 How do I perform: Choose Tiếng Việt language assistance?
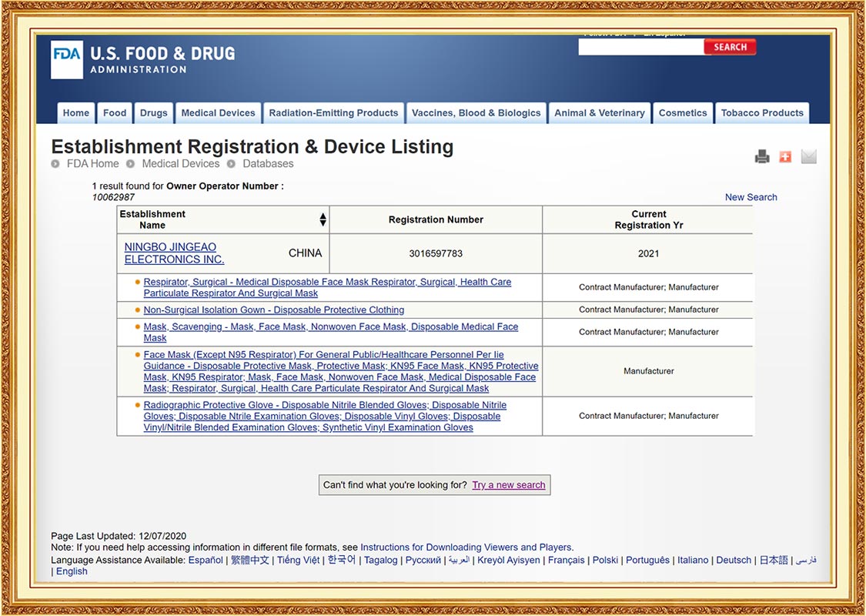pyautogui.click(x=298, y=560)
